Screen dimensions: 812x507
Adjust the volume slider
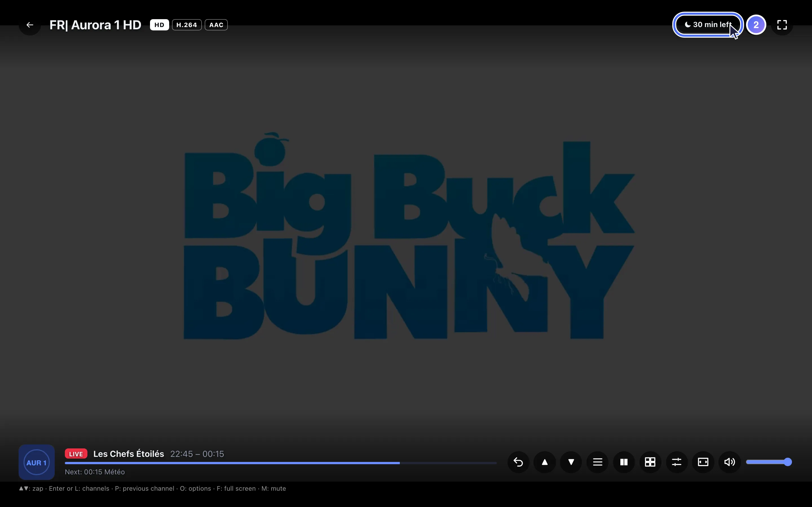pos(769,462)
